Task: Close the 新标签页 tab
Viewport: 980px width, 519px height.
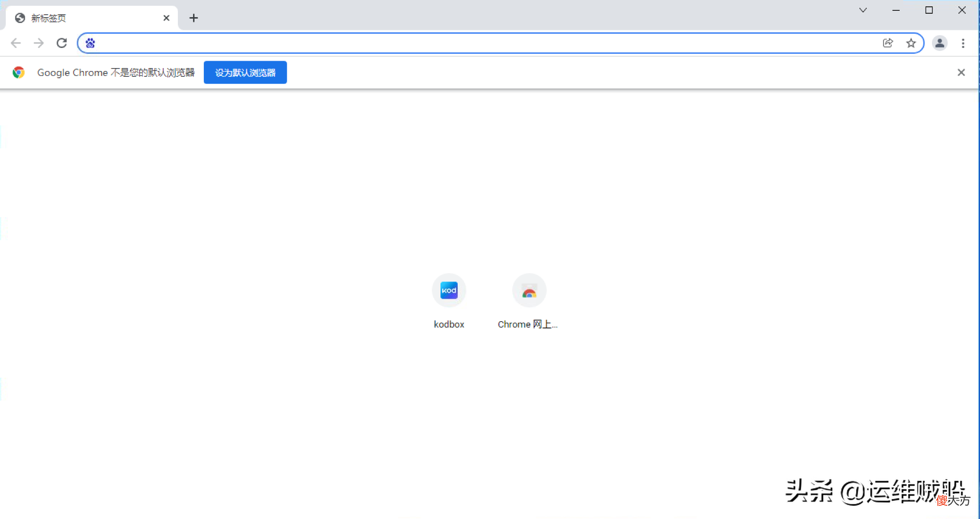Action: click(x=167, y=18)
